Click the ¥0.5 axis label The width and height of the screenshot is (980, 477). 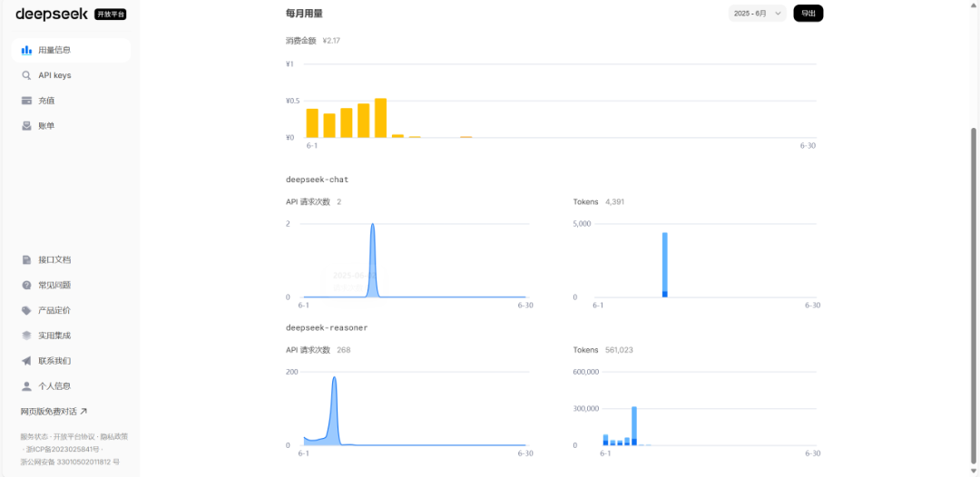(x=292, y=102)
